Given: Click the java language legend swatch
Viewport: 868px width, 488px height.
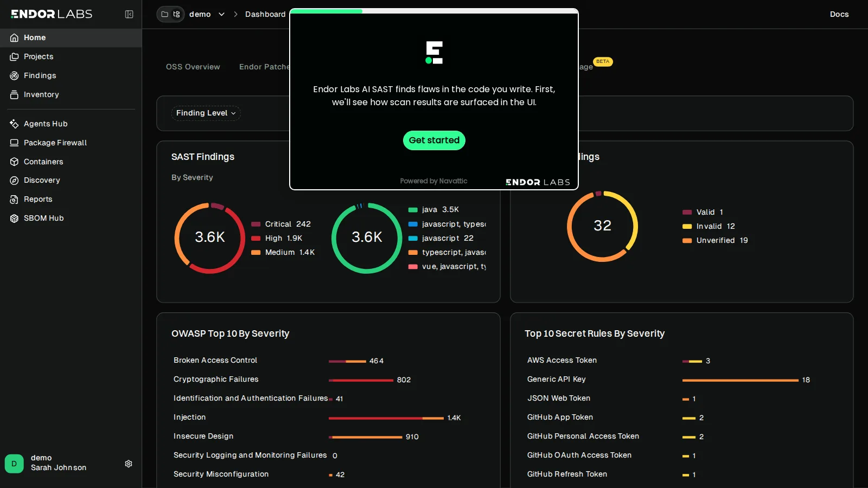Looking at the screenshot, I should click(x=413, y=210).
